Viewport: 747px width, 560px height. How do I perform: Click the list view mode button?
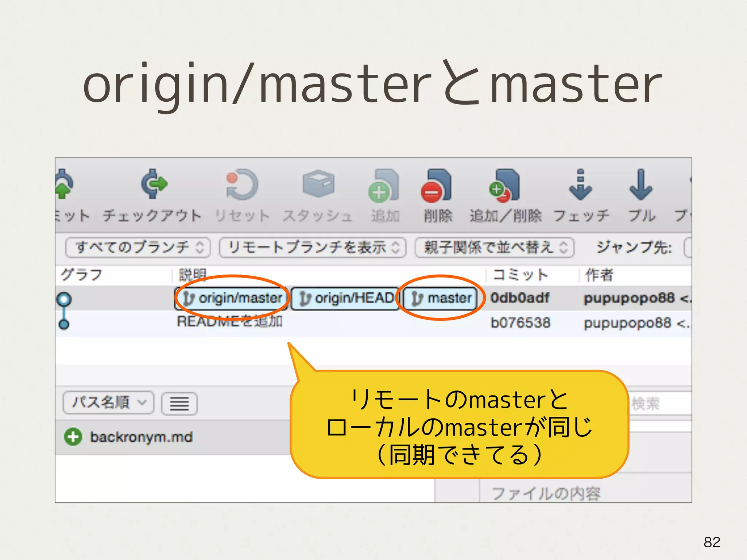[x=179, y=404]
